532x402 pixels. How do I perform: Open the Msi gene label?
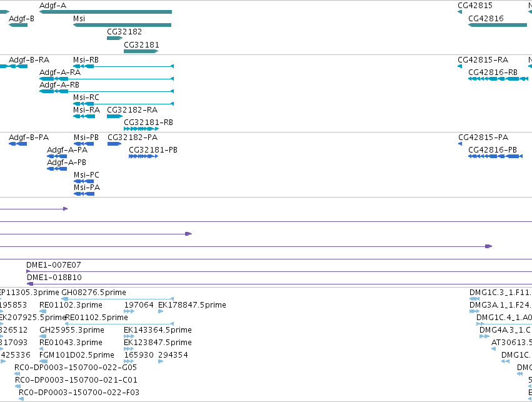[x=79, y=19]
